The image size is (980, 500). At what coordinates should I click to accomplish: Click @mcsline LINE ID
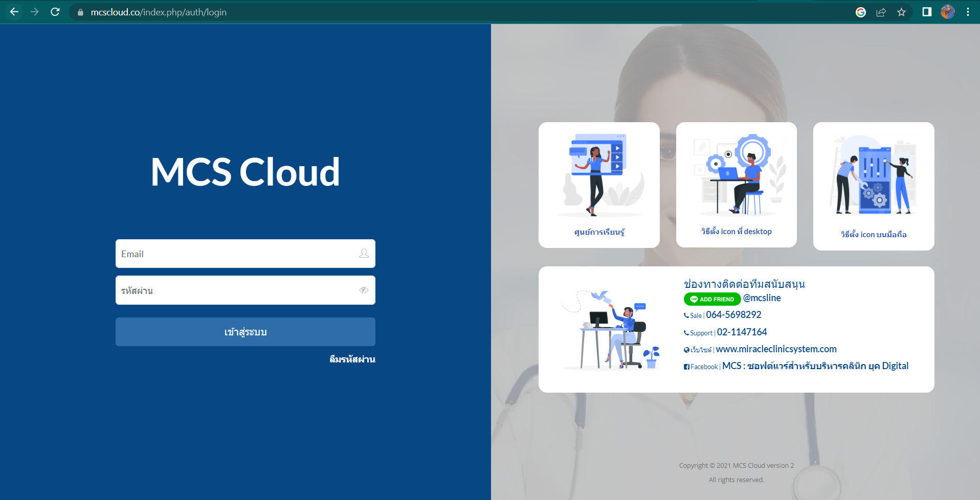tap(762, 298)
